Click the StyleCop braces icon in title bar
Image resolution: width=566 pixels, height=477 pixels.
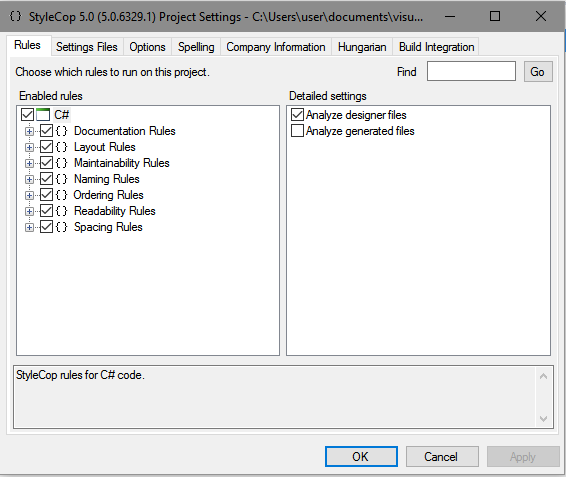click(x=15, y=16)
